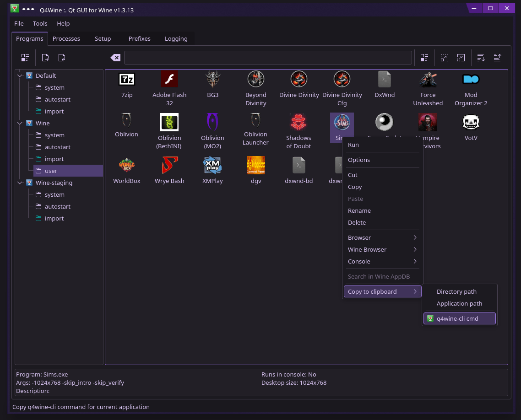Viewport: 521px width, 420px height.
Task: Open the File menu
Action: [x=19, y=24]
